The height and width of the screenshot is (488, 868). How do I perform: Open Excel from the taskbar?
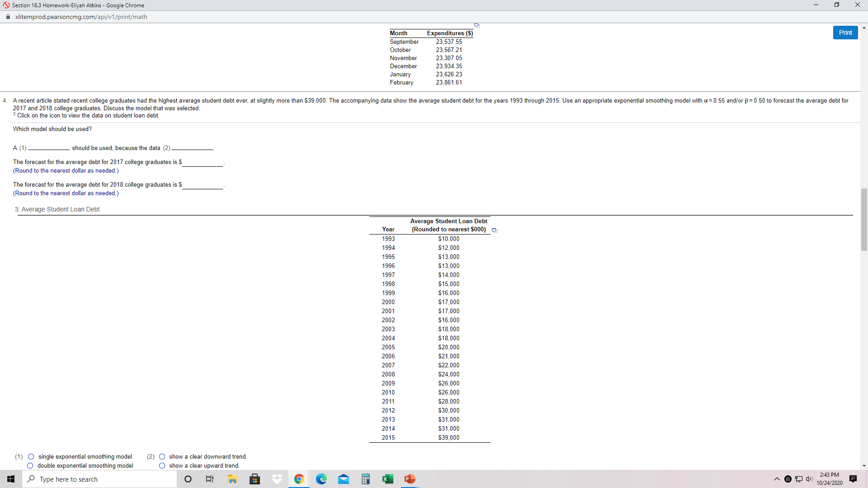coord(388,479)
